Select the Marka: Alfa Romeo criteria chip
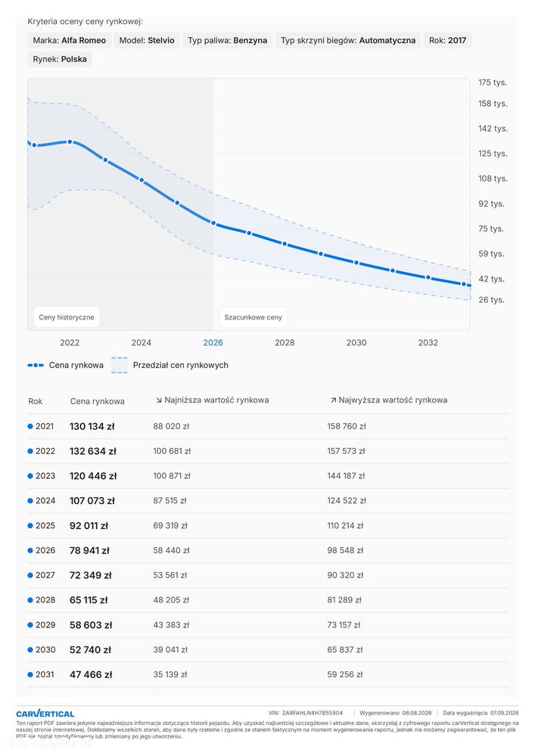 coord(70,41)
